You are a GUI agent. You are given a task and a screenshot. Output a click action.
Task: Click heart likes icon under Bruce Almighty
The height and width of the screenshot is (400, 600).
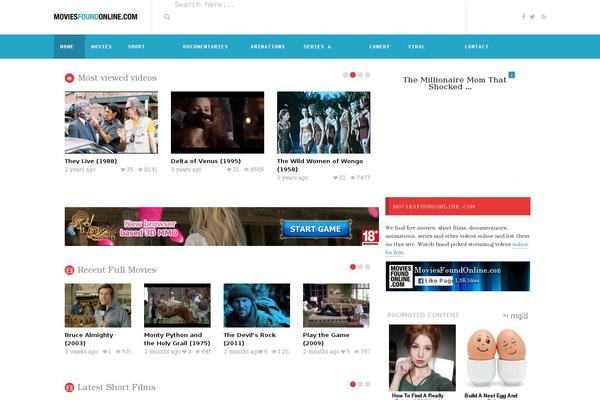pyautogui.click(x=104, y=351)
